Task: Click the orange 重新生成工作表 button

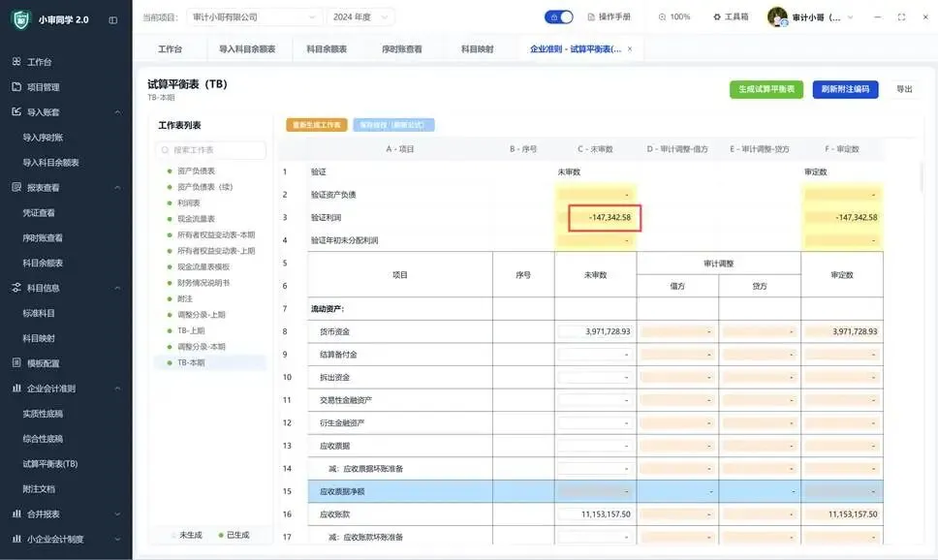Action: pyautogui.click(x=317, y=125)
